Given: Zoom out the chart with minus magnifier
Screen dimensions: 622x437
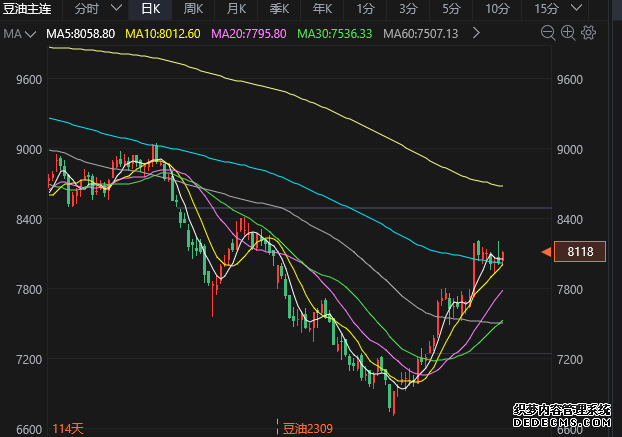Looking at the screenshot, I should pos(548,33).
